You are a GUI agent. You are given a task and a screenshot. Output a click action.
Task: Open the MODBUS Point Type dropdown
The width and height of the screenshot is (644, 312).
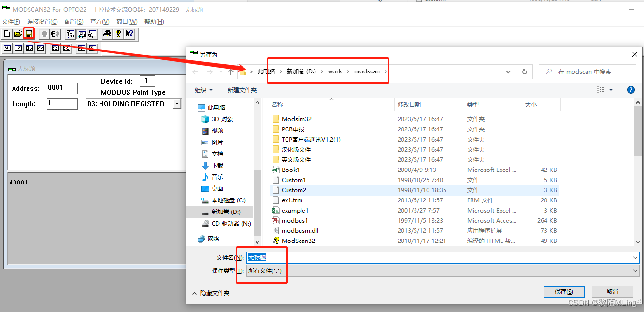tap(177, 103)
